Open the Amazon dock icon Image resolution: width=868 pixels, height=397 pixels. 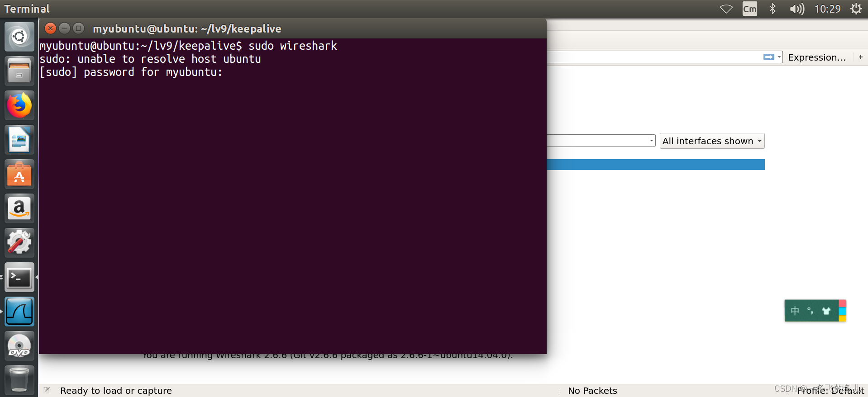[19, 208]
